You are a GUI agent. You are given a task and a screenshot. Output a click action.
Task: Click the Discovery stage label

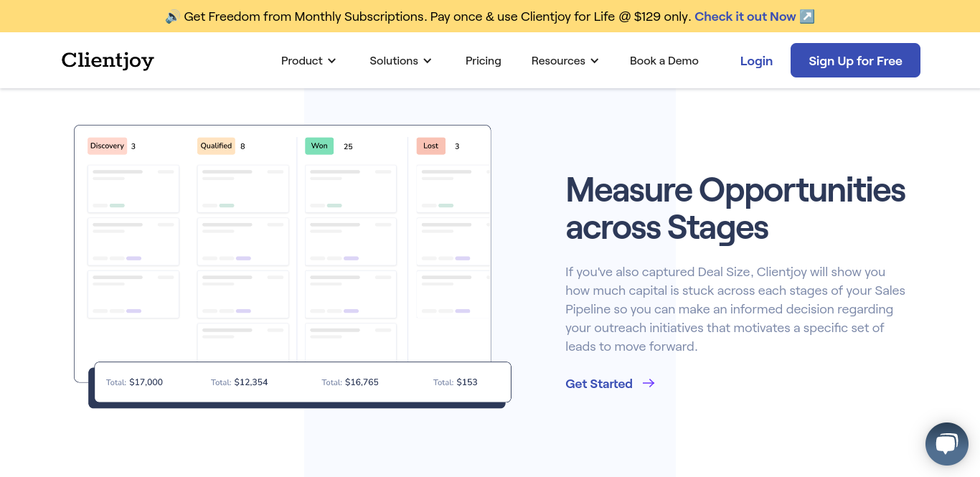(x=107, y=146)
